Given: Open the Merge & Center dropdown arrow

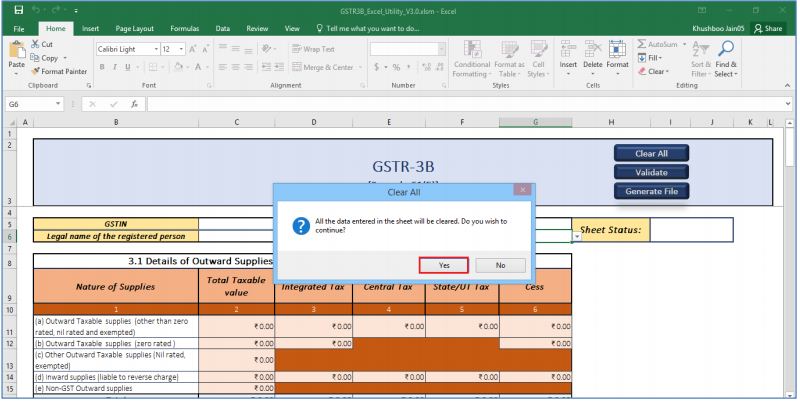Looking at the screenshot, I should tap(360, 67).
